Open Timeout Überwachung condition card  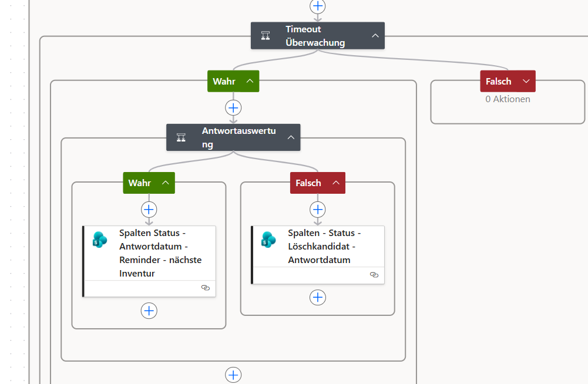click(318, 36)
